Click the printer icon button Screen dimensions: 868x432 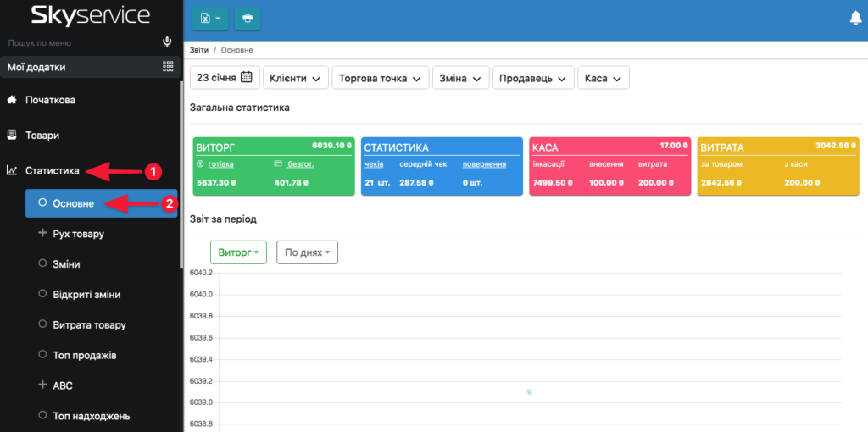point(248,18)
